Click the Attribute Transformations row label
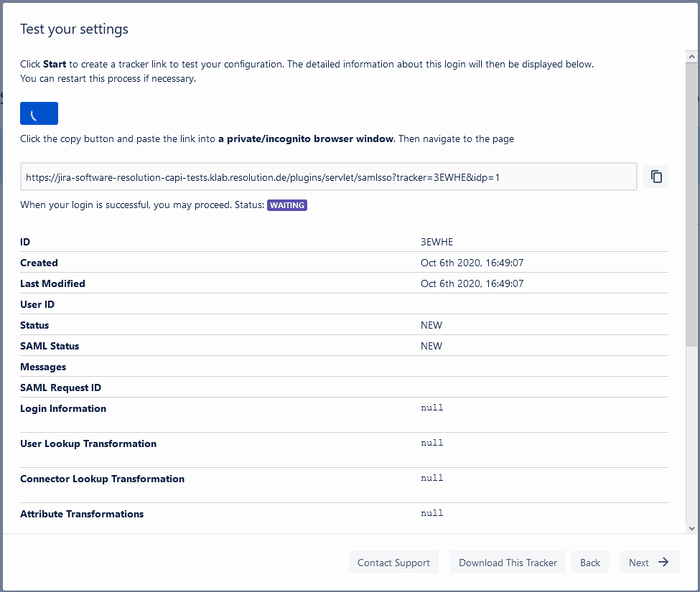This screenshot has height=592, width=700. (81, 514)
